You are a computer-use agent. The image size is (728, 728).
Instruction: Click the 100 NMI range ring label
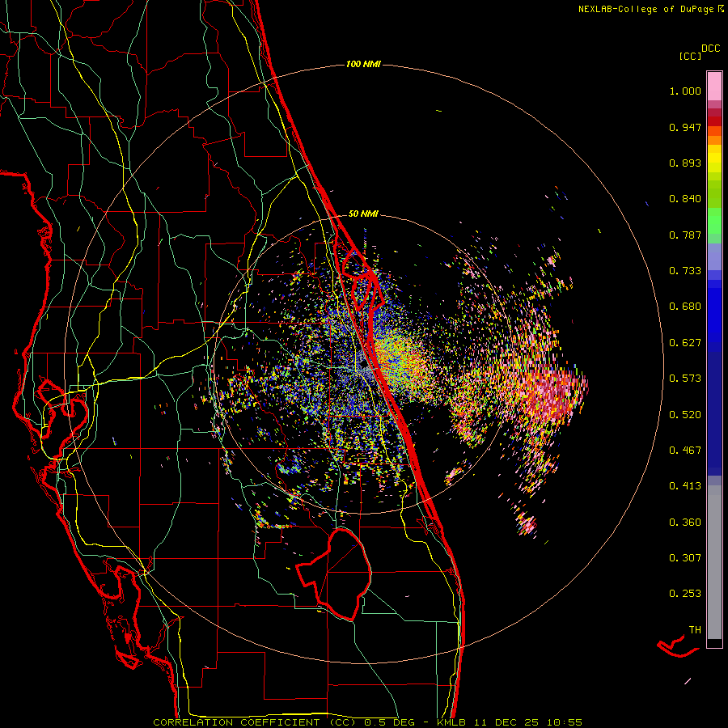(x=363, y=64)
